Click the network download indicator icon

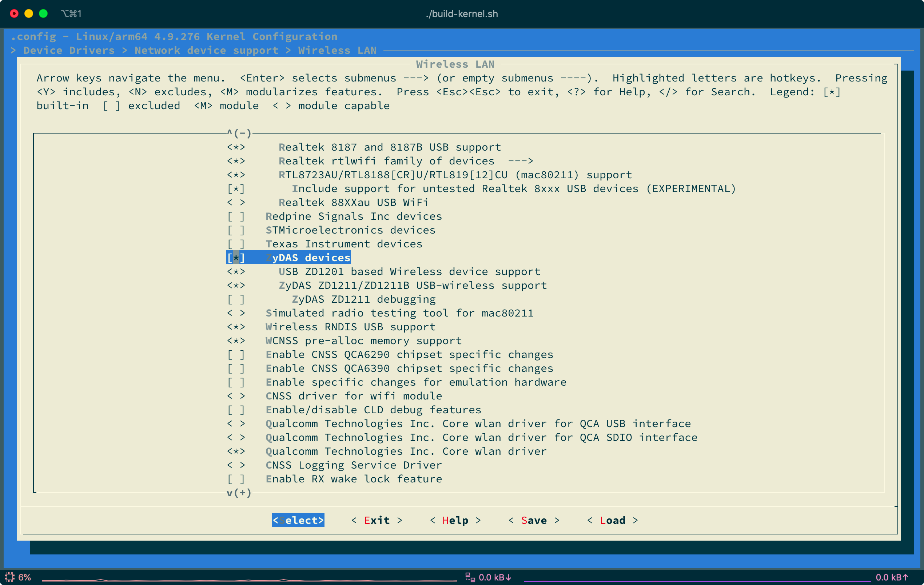click(x=470, y=577)
